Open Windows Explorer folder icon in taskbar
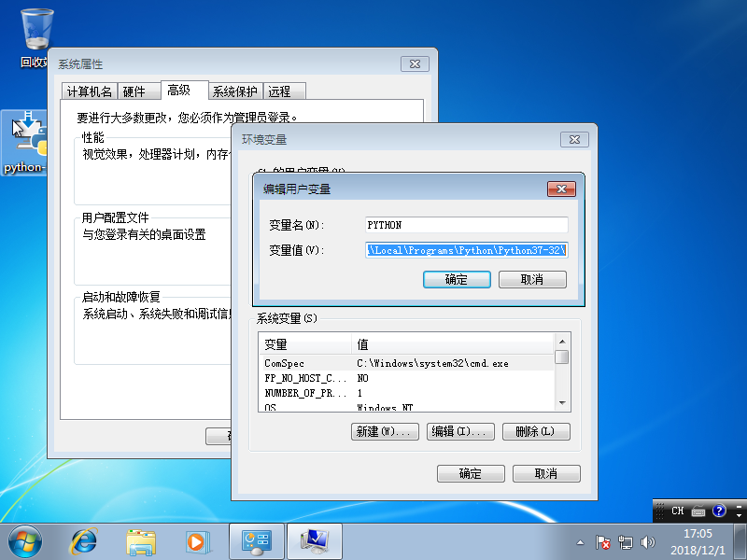 click(x=141, y=542)
